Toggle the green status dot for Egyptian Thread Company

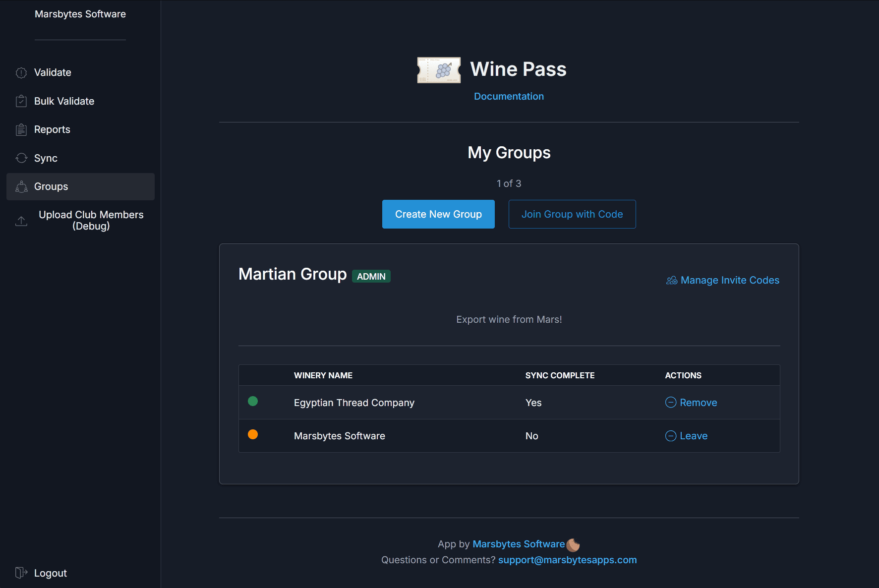253,401
